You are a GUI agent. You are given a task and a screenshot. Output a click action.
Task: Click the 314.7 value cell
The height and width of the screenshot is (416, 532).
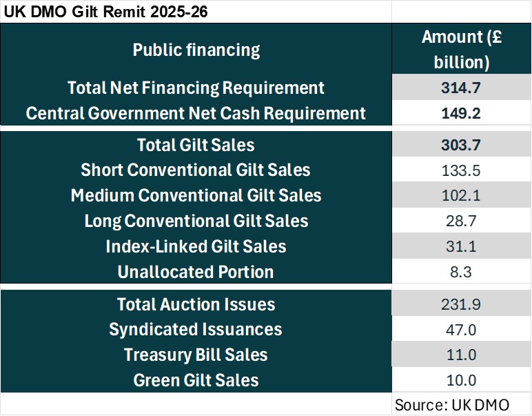click(462, 88)
